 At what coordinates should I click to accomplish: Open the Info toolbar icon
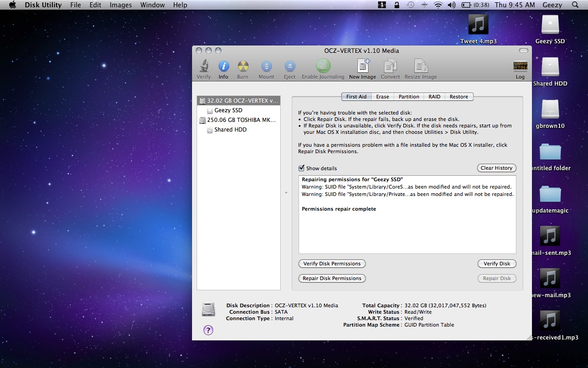[223, 67]
